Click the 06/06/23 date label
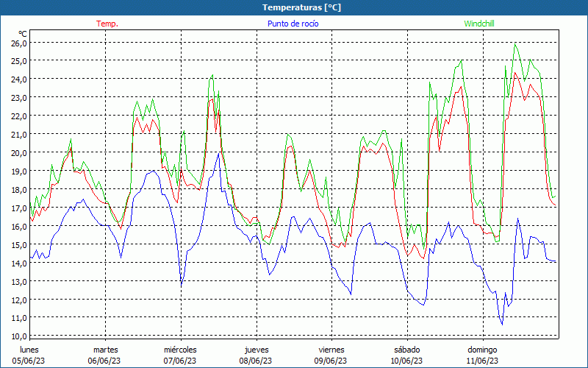Screen dimensions: 588x368 [x=104, y=361]
